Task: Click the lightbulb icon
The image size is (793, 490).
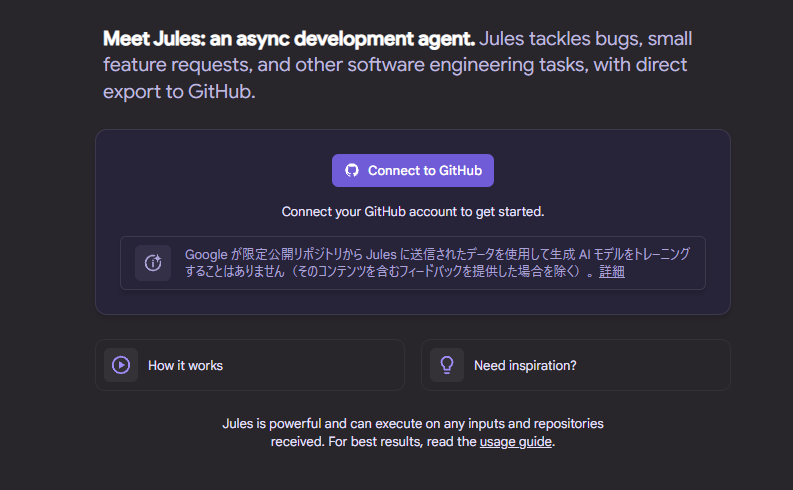Action: click(x=447, y=365)
